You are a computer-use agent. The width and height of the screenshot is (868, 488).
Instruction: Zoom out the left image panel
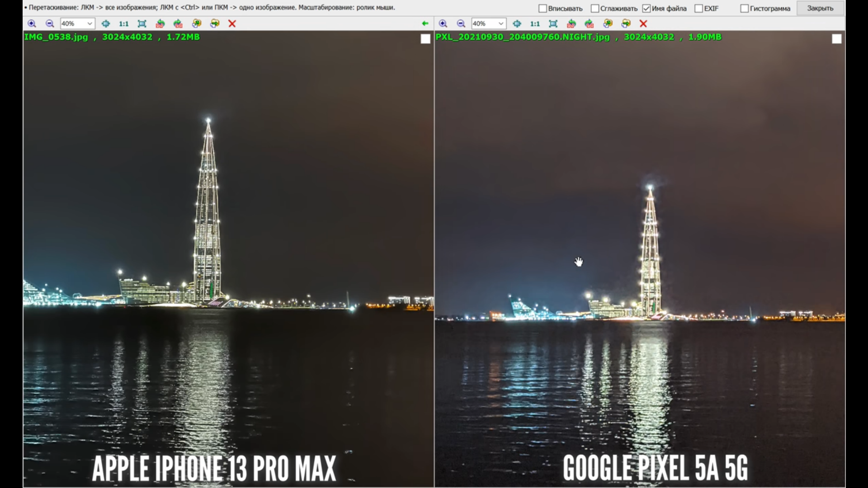(50, 23)
